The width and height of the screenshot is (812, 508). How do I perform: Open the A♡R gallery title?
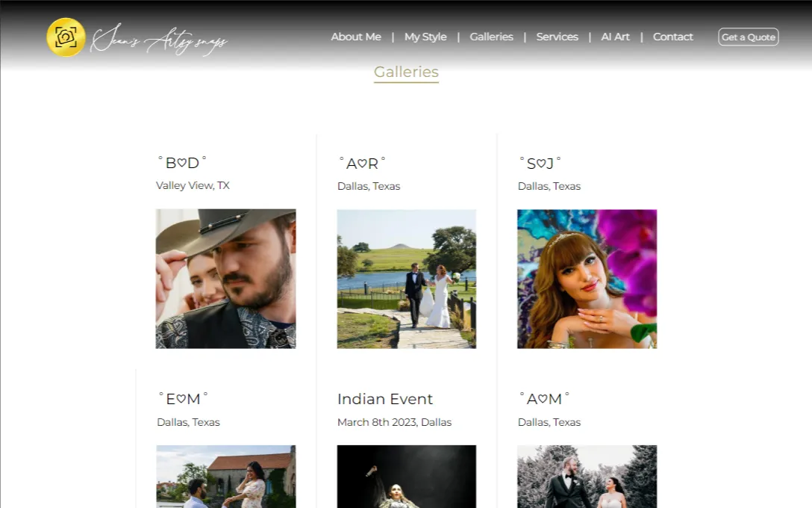click(x=362, y=163)
